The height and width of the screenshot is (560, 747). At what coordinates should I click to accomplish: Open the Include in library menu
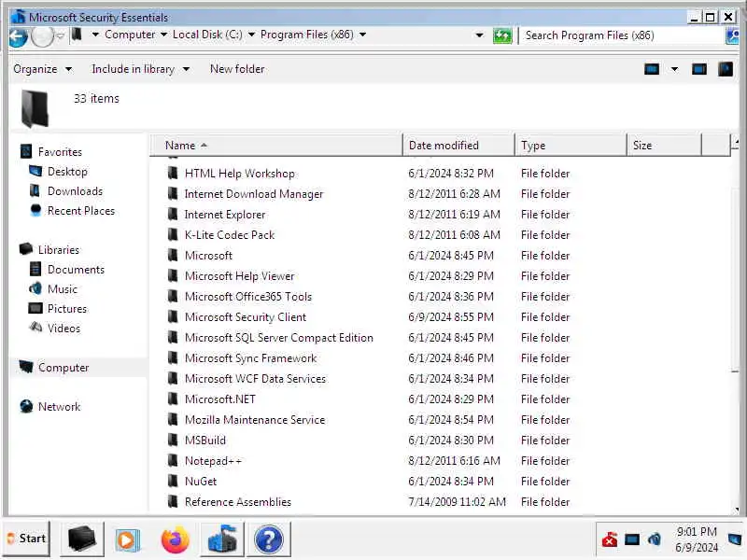(141, 69)
